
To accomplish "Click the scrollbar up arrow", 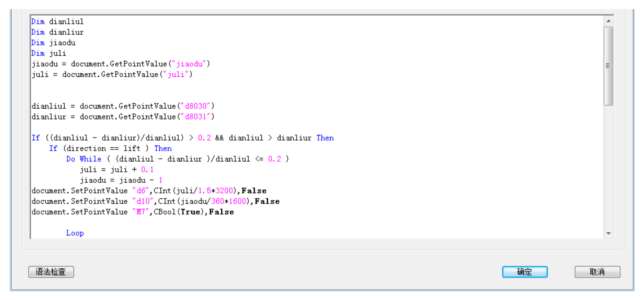I will point(608,21).
